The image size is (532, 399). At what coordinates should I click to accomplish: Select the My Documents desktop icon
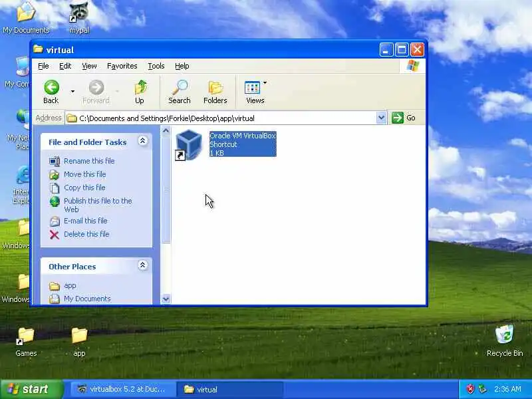point(26,18)
